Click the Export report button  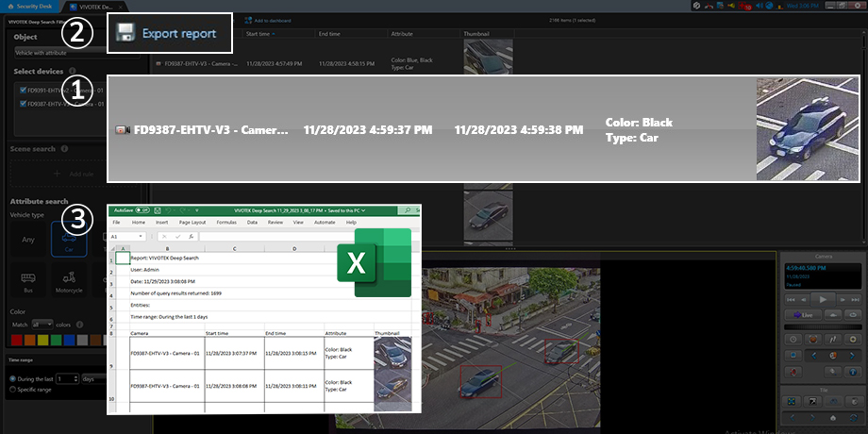coord(170,33)
